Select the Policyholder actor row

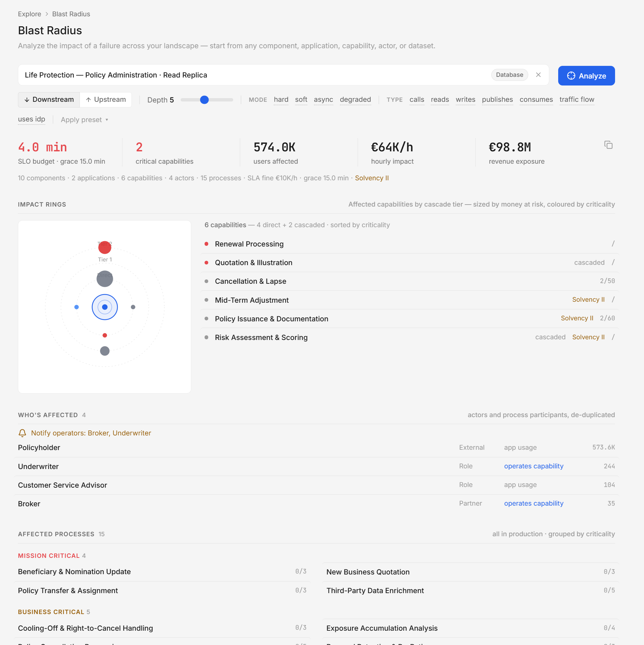coord(316,448)
